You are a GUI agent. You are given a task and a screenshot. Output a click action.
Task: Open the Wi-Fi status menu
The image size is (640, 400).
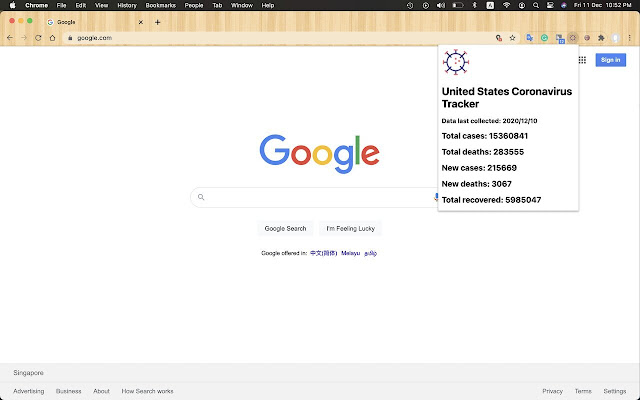[x=507, y=5]
